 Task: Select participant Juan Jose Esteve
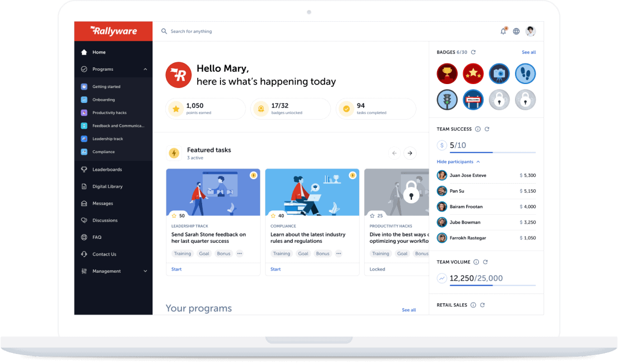click(487, 175)
